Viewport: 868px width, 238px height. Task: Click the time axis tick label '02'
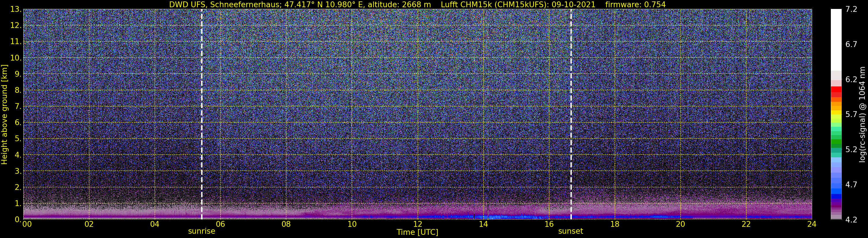pyautogui.click(x=89, y=224)
